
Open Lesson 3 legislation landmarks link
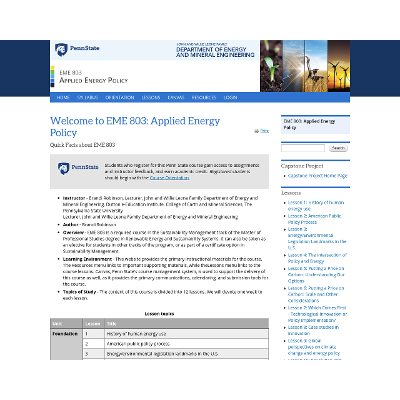(317, 238)
